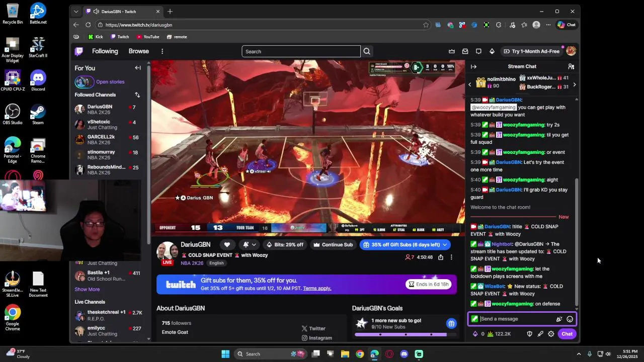This screenshot has width=644, height=362.
Task: Open the Kick bookmark
Action: coord(96,37)
